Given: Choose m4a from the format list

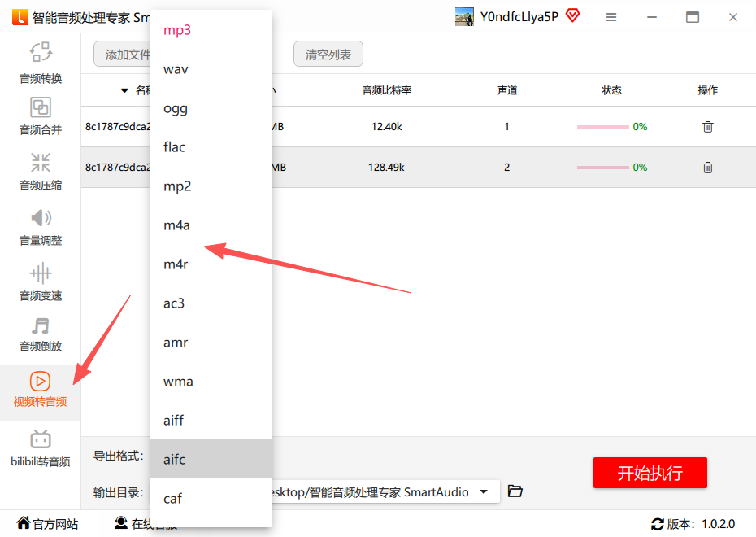Looking at the screenshot, I should tap(176, 225).
